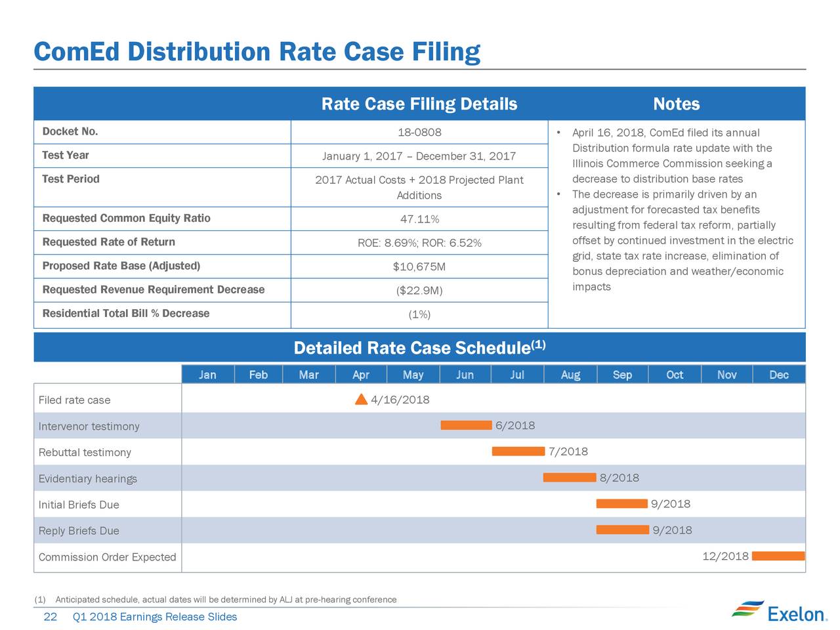840x630 pixels.
Task: Click the 7/2018 date label
Action: pos(568,451)
